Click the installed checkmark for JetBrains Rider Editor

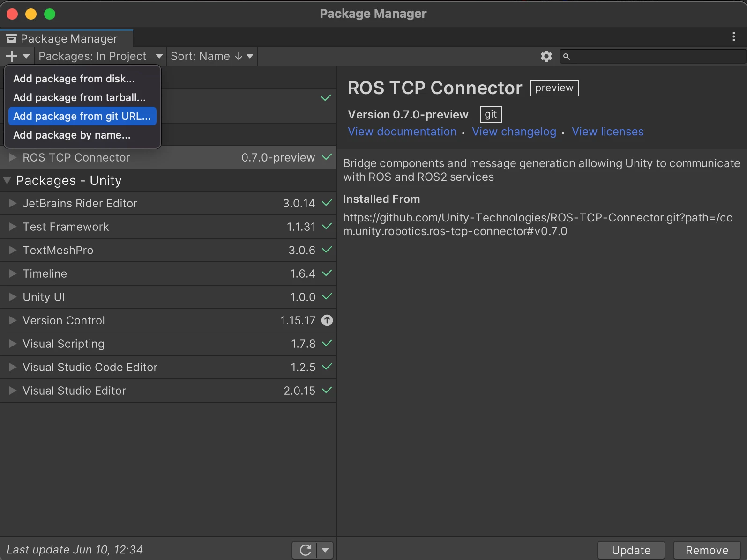click(x=327, y=203)
